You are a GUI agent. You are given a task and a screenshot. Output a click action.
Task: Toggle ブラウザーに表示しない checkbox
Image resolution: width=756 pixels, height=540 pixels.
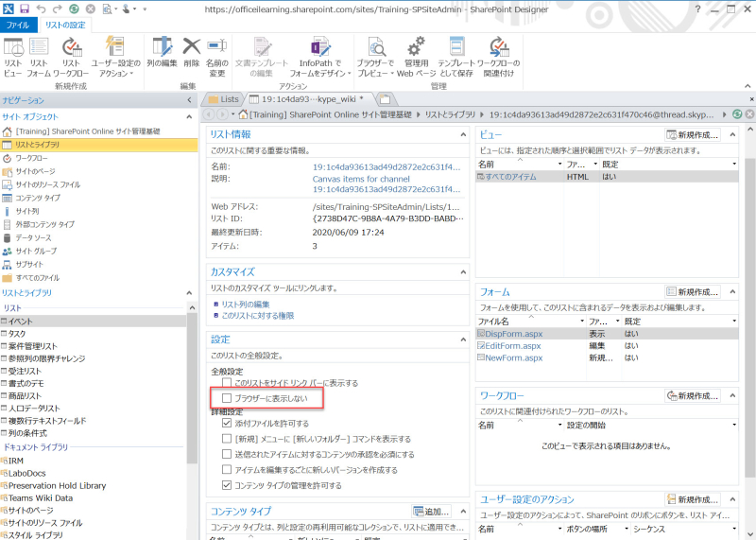click(227, 398)
